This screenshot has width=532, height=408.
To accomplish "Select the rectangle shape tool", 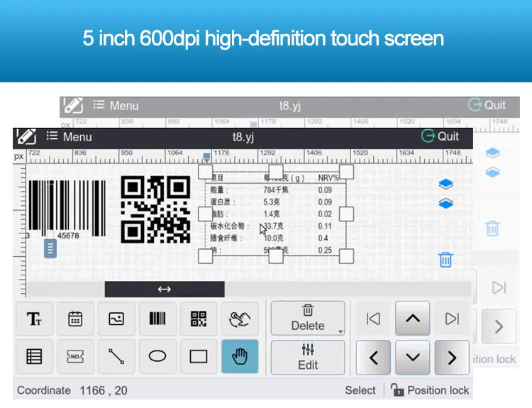I will [x=199, y=357].
